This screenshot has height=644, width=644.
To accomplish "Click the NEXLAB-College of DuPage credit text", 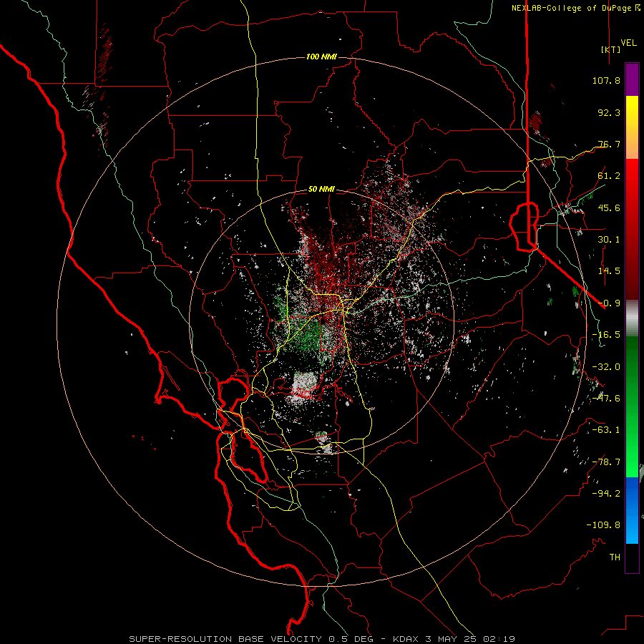I will [576, 8].
